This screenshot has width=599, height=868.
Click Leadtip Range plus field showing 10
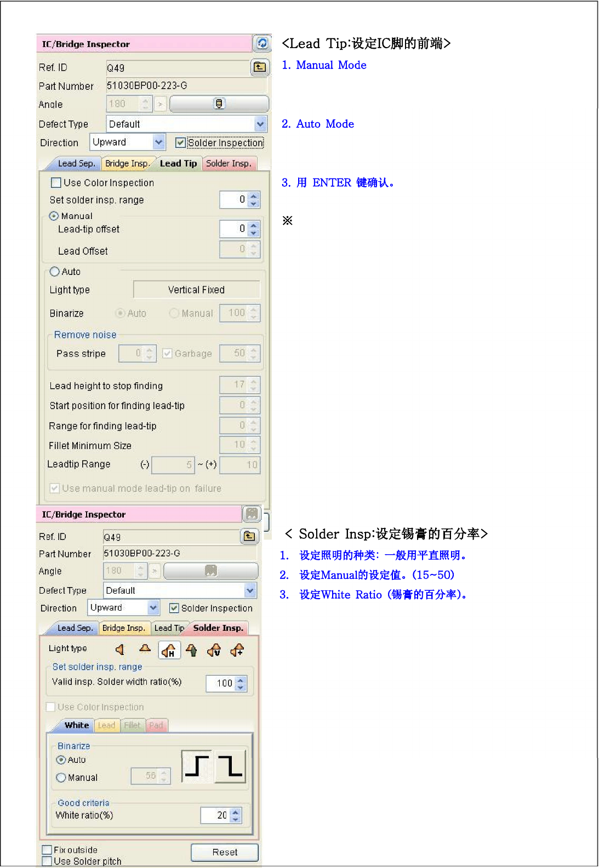pyautogui.click(x=240, y=465)
